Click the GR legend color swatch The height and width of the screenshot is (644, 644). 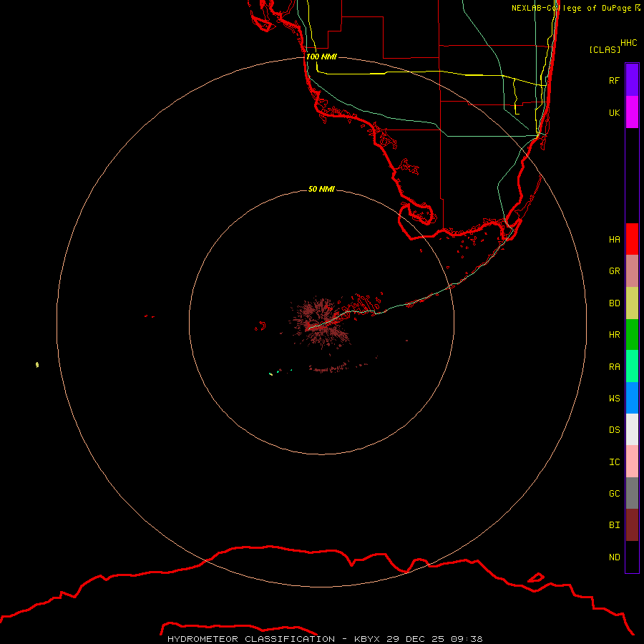pyautogui.click(x=632, y=271)
